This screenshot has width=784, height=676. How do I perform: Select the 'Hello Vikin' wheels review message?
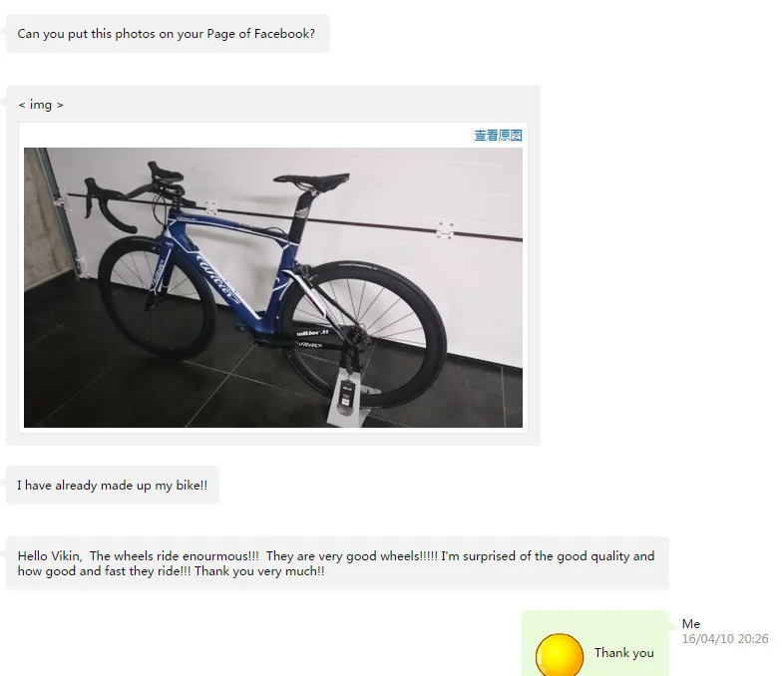click(337, 563)
